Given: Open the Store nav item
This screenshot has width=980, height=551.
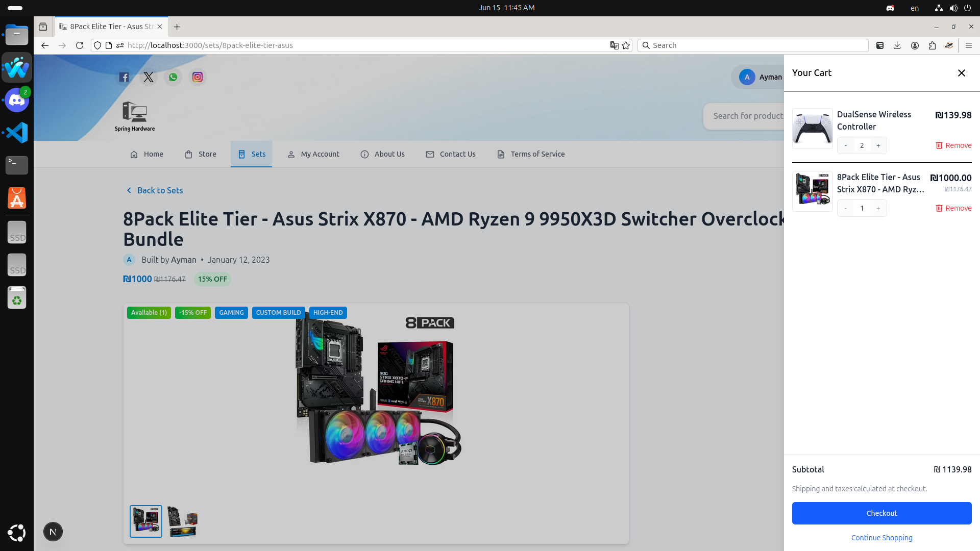Looking at the screenshot, I should 201,154.
